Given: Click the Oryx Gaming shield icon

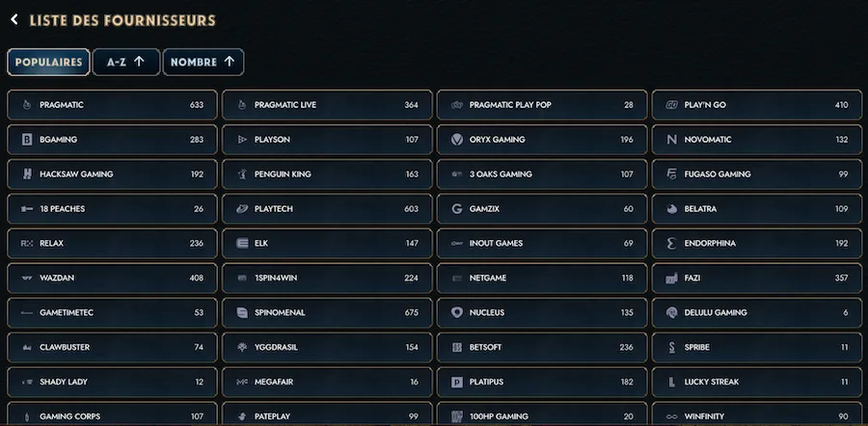Looking at the screenshot, I should point(457,140).
